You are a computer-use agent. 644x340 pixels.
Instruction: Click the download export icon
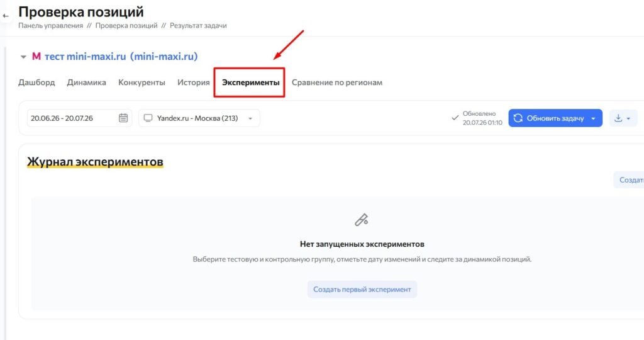pyautogui.click(x=618, y=118)
